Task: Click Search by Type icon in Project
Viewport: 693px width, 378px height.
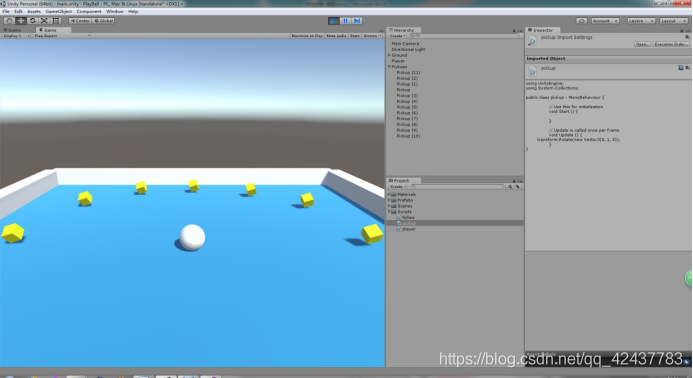Action: tap(510, 187)
